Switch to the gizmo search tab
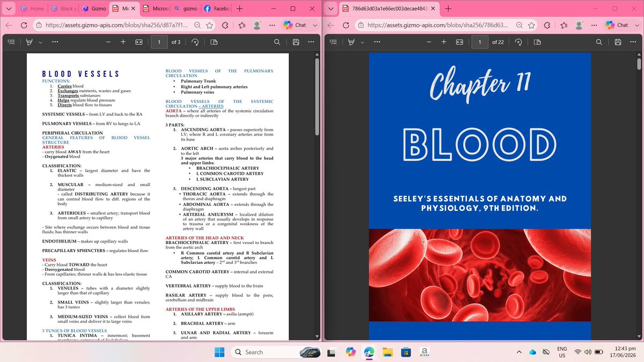This screenshot has height=362, width=644. tap(186, 9)
